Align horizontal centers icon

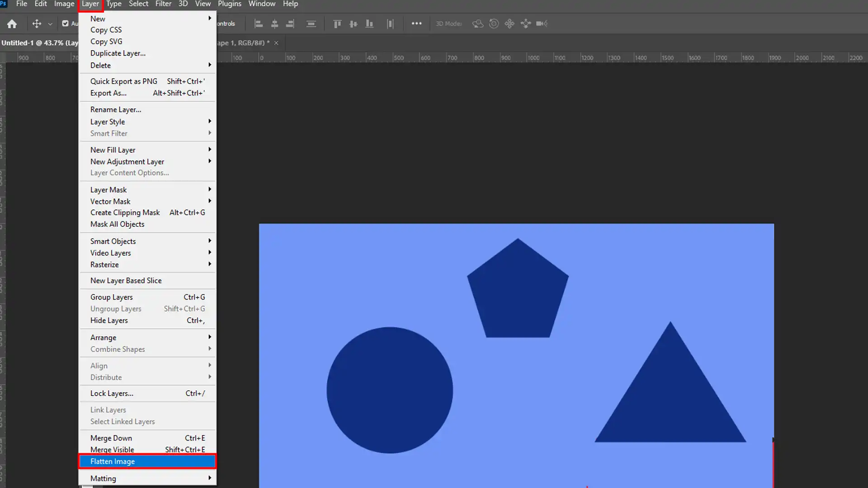click(274, 24)
